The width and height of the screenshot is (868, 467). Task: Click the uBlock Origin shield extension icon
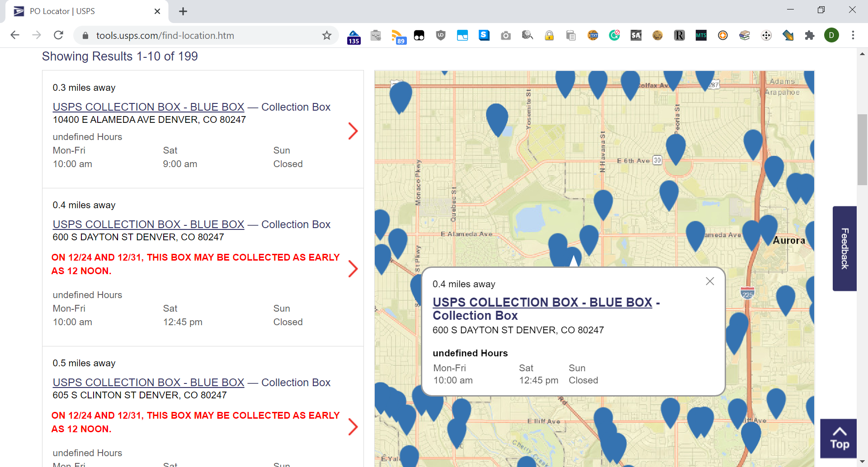tap(441, 35)
